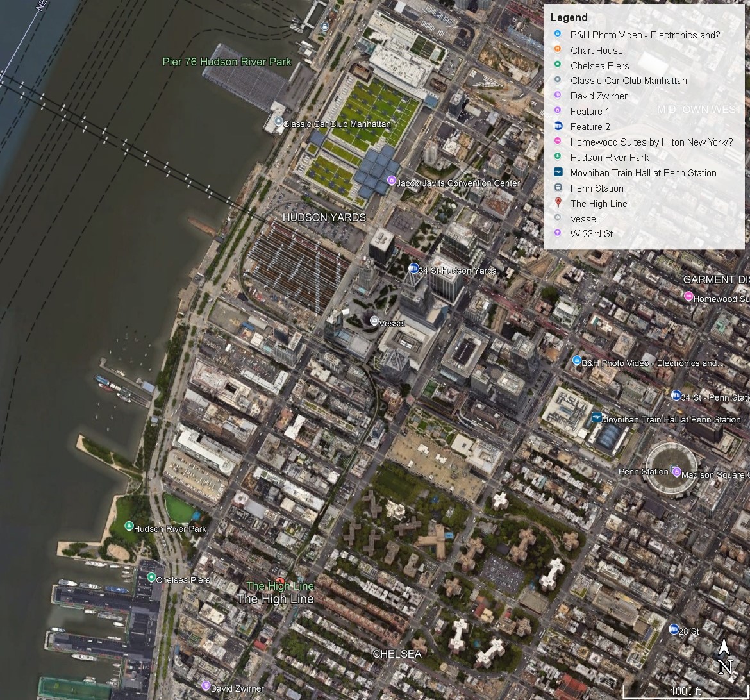Viewport: 750px width, 700px height.
Task: Click the Feature 2 subway legend icon
Action: click(558, 126)
